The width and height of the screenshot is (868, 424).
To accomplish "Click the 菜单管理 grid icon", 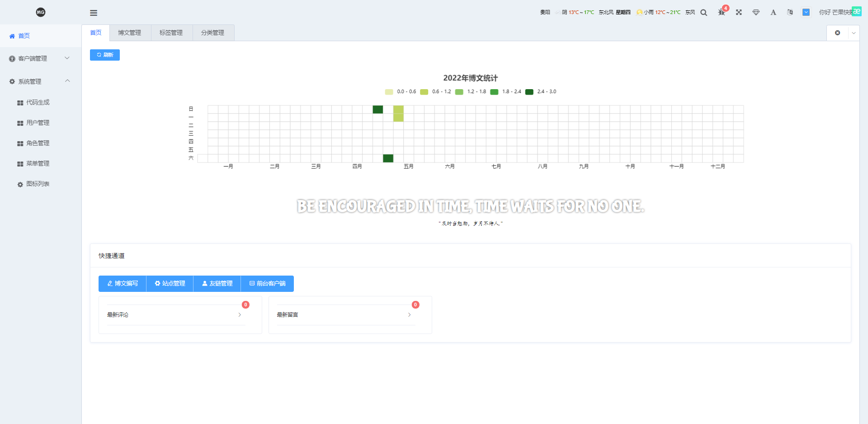I will pos(20,164).
